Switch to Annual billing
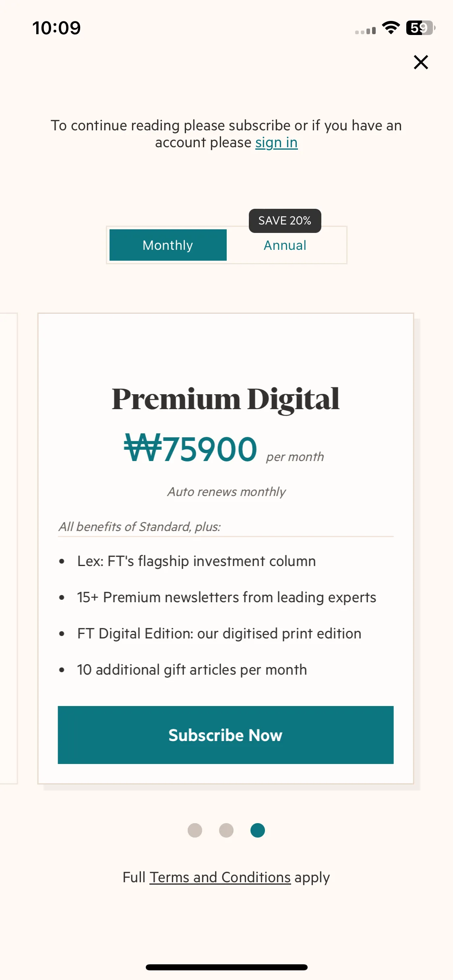453x980 pixels. [x=285, y=245]
